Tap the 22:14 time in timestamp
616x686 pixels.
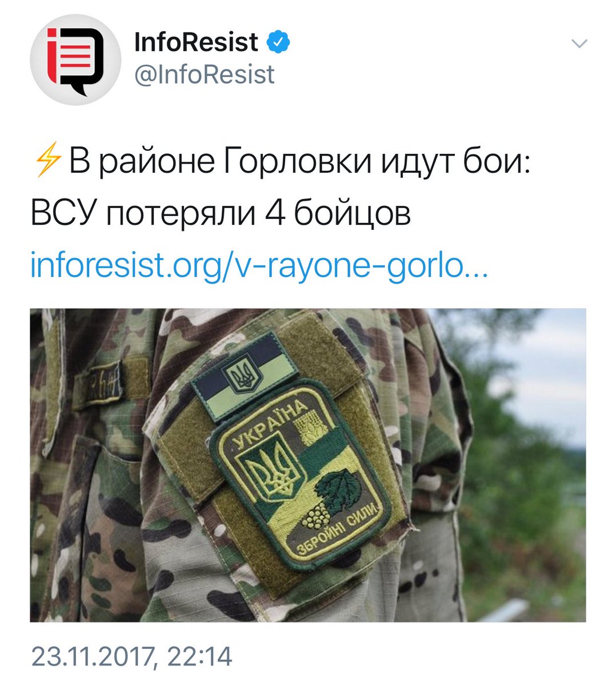pyautogui.click(x=199, y=656)
